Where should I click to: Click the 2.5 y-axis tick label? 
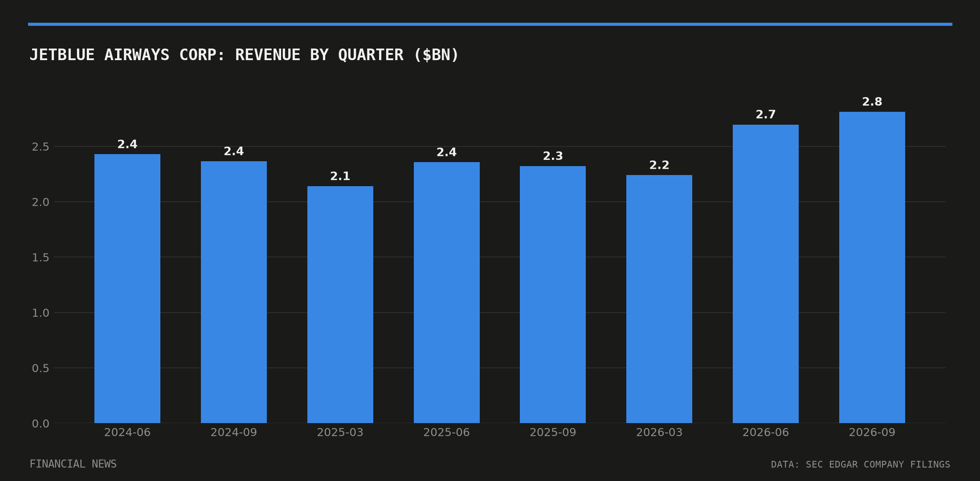click(x=41, y=147)
